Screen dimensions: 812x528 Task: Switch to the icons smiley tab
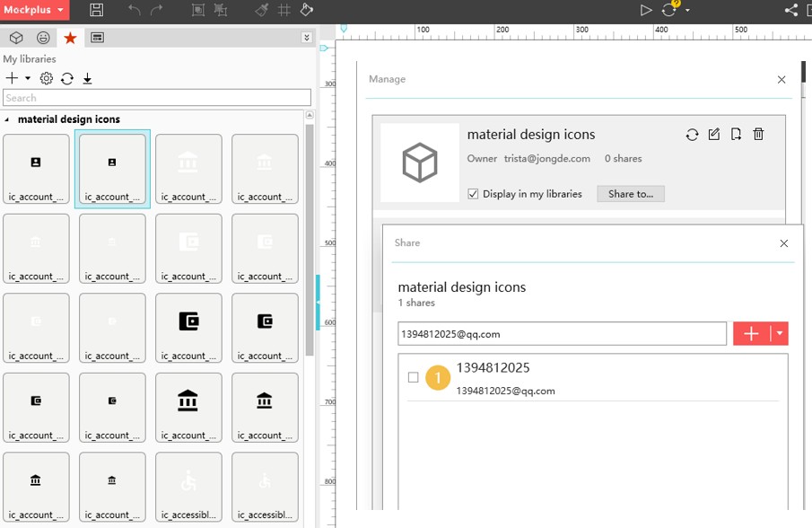[43, 38]
